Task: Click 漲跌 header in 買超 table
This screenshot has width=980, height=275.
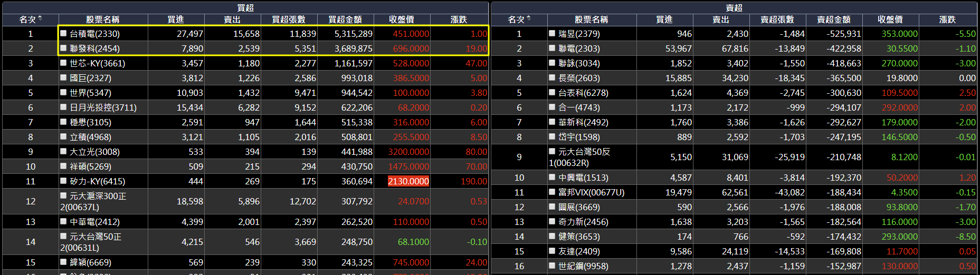Action: 459,19
